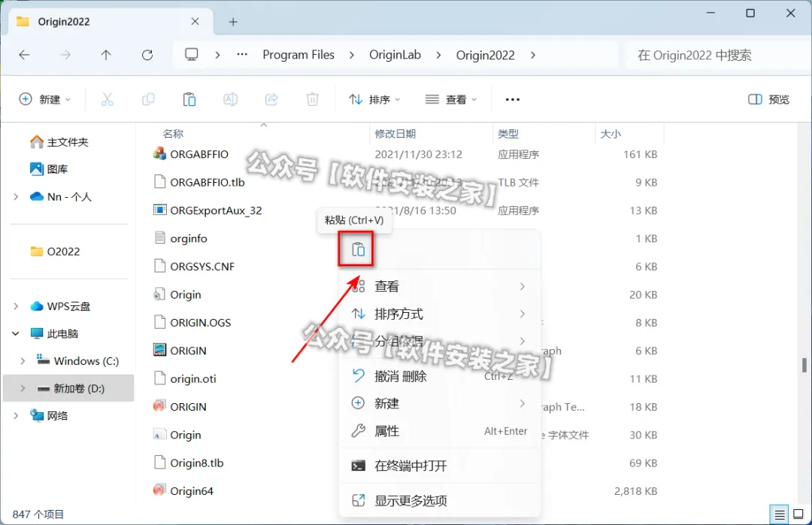812x525 pixels.
Task: Expand chevron after Origin2022 breadcrumb
Action: pos(533,55)
